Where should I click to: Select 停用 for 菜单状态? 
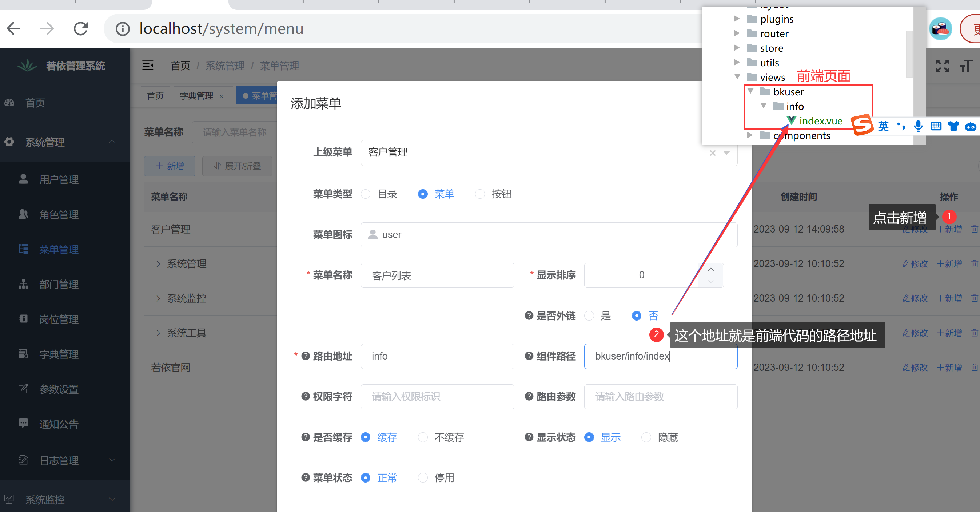pyautogui.click(x=423, y=477)
